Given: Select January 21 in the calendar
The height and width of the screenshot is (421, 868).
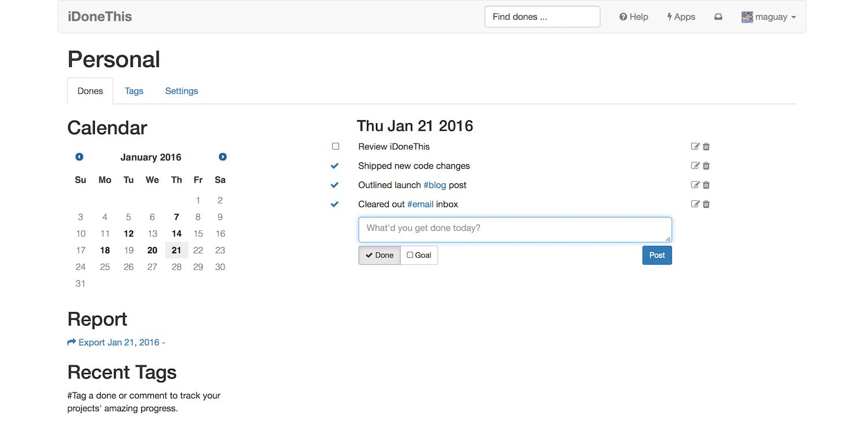Looking at the screenshot, I should pos(176,250).
